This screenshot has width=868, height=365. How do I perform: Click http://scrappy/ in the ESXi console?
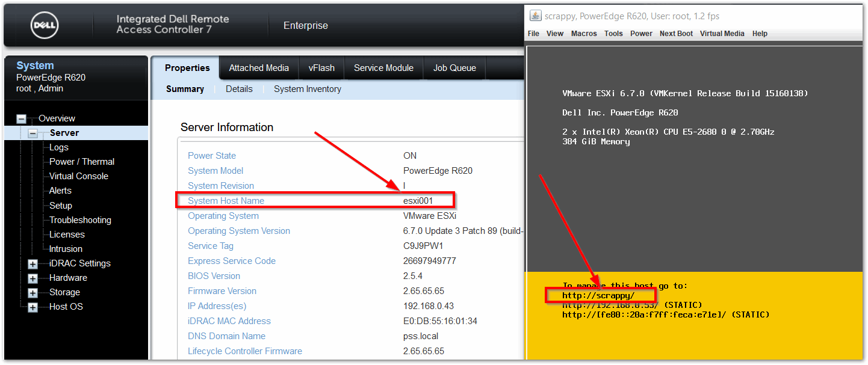[x=598, y=295]
